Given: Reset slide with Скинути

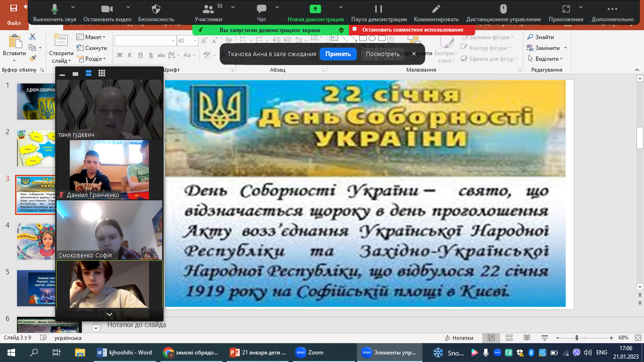Looking at the screenshot, I should click(92, 48).
